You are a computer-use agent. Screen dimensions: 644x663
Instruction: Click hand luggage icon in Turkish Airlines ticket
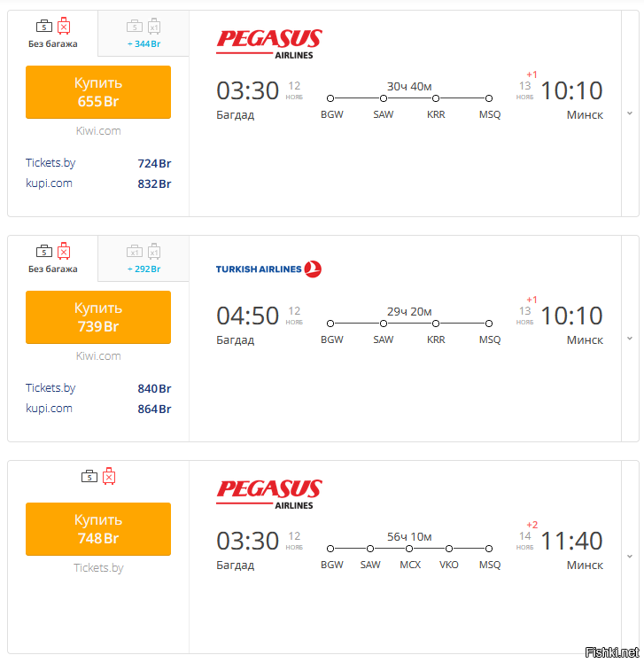pos(44,251)
